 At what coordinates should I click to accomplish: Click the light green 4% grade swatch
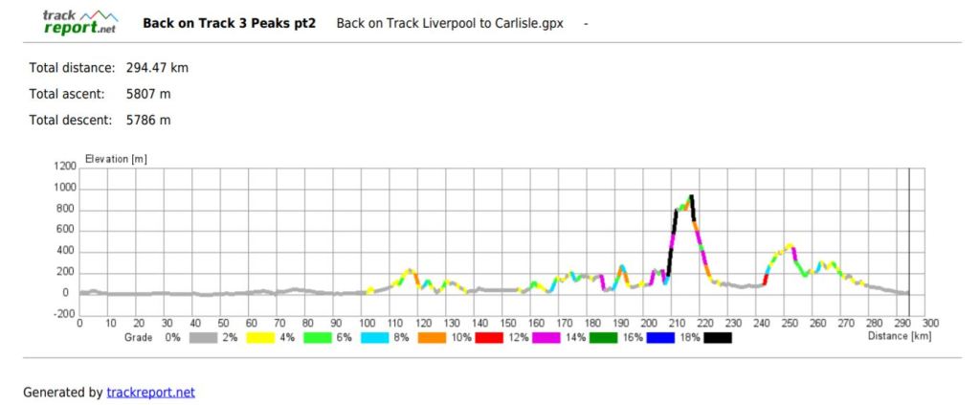pos(316,337)
